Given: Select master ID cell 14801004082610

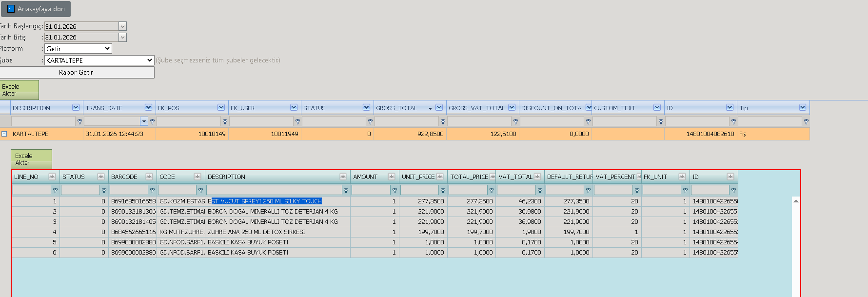Looking at the screenshot, I should coord(700,134).
